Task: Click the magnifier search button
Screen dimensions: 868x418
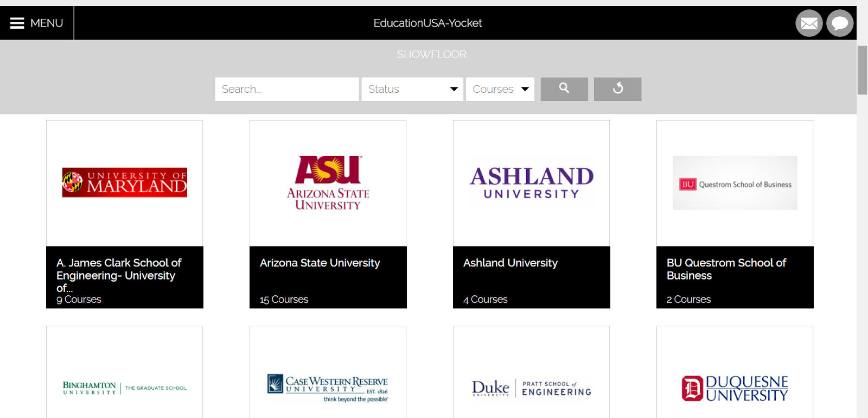Action: 564,89
